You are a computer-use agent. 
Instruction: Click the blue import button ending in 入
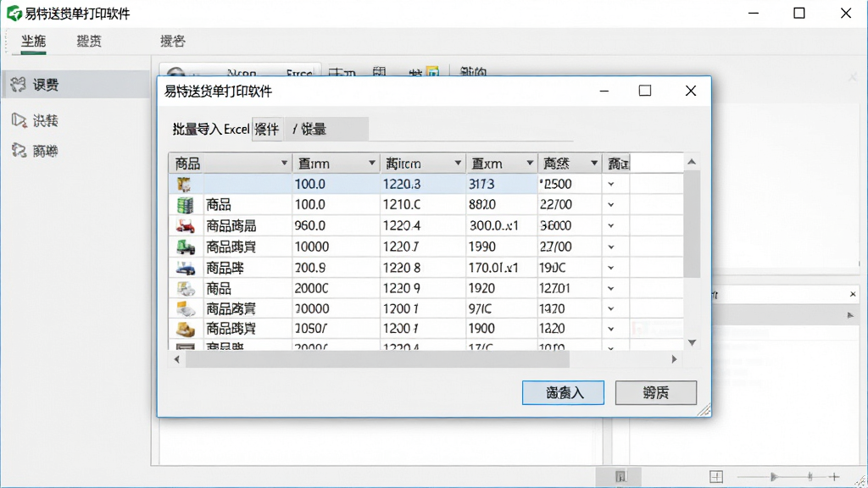tap(563, 393)
